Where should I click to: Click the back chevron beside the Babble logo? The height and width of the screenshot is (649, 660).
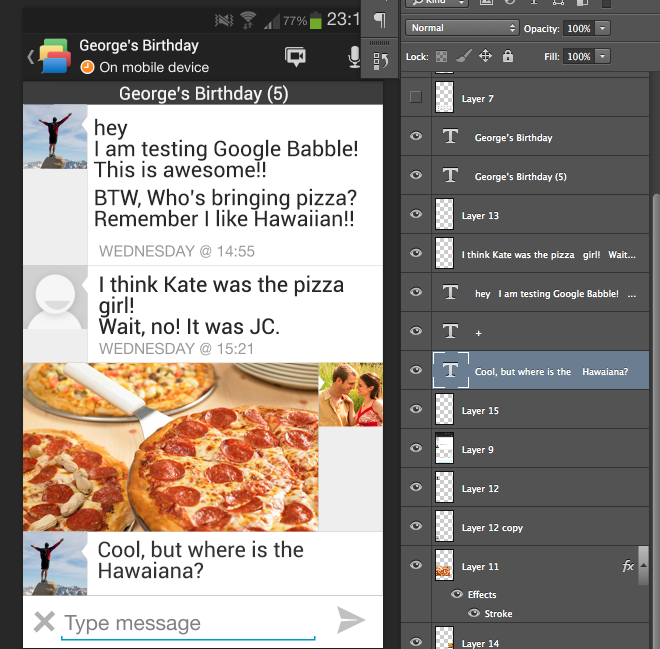point(30,56)
